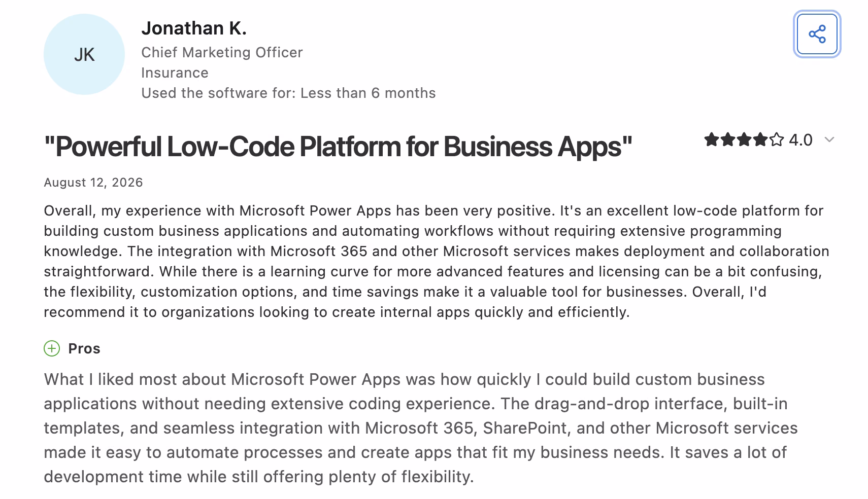Click the review title "Powerful Low-Code Platform for Business Apps"
The width and height of the screenshot is (868, 499).
pyautogui.click(x=338, y=147)
